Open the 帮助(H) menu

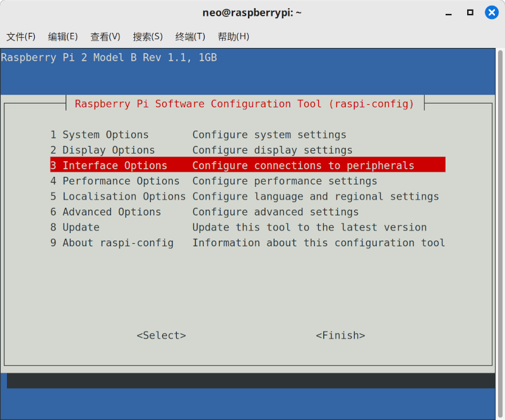tap(234, 37)
